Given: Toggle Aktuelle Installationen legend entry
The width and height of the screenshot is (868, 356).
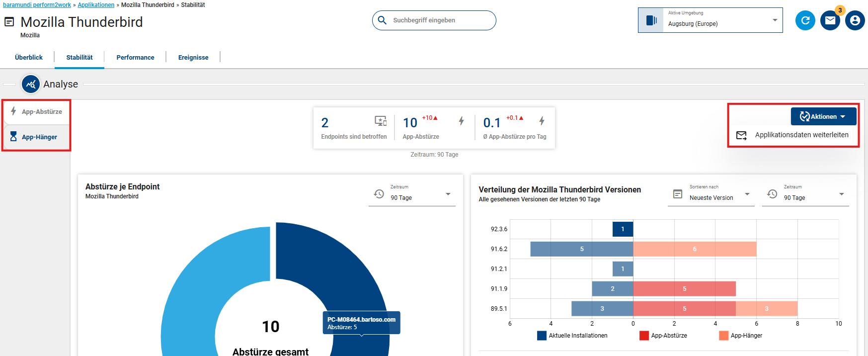Looking at the screenshot, I should (572, 336).
